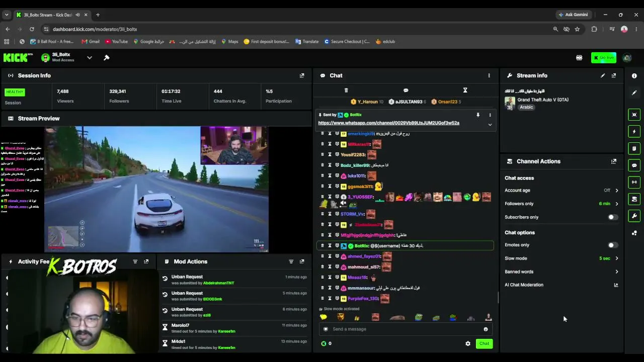
Task: Pop out the Activity Feed panel
Action: [x=146, y=261]
